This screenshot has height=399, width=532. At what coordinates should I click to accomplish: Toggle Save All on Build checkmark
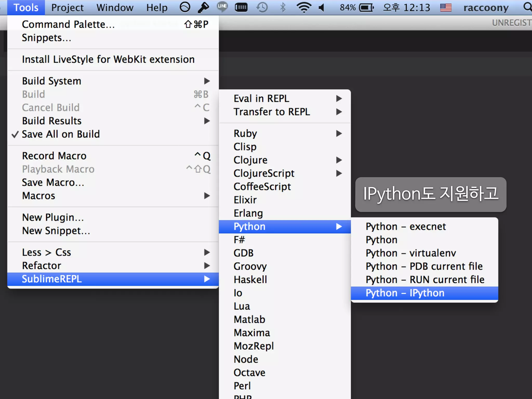click(x=113, y=134)
